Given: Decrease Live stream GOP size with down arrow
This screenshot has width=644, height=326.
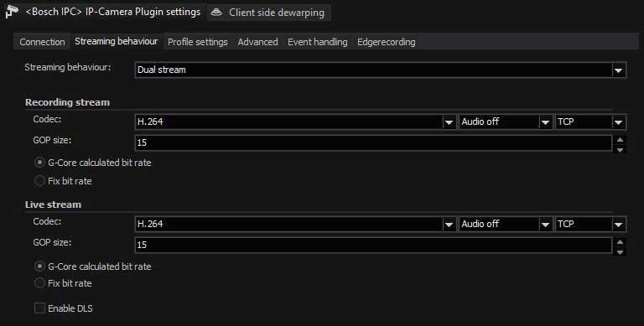Looking at the screenshot, I should (x=620, y=251).
